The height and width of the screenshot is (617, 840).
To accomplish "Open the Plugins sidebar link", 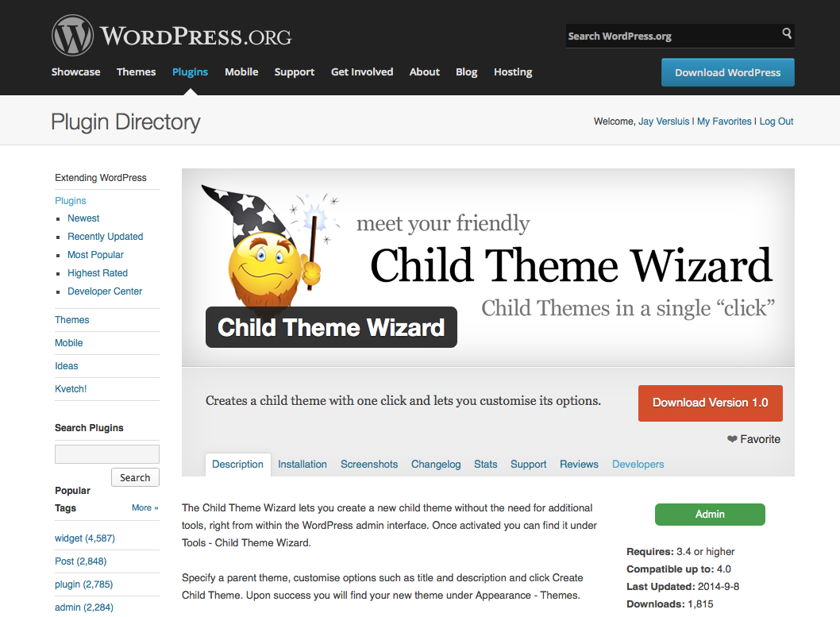I will (70, 201).
